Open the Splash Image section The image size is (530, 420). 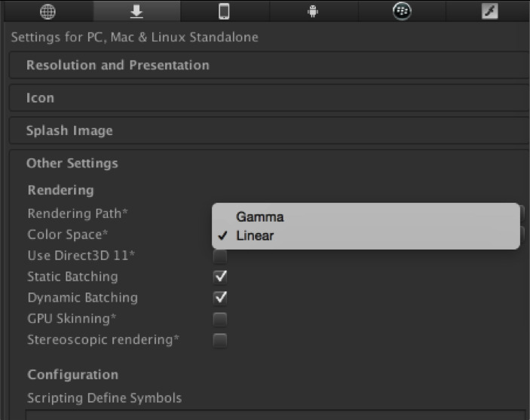[x=69, y=130]
